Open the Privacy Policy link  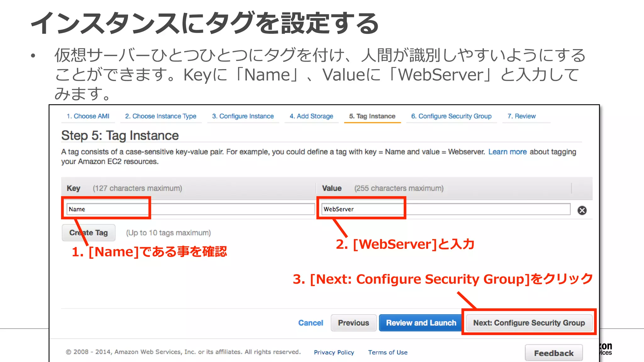334,352
